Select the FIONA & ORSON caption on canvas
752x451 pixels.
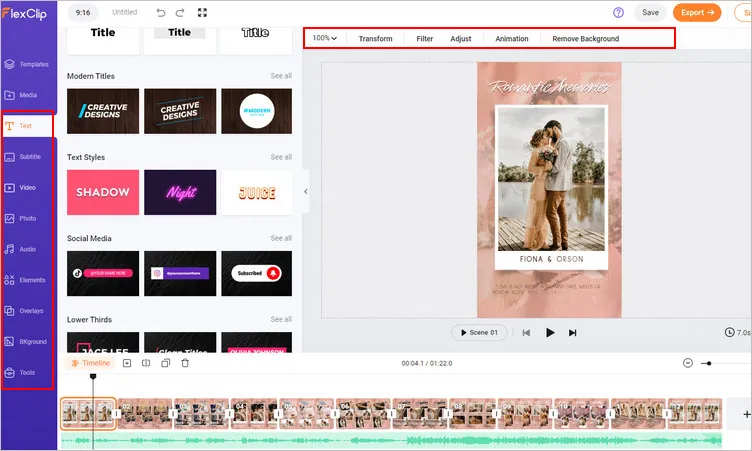(552, 259)
